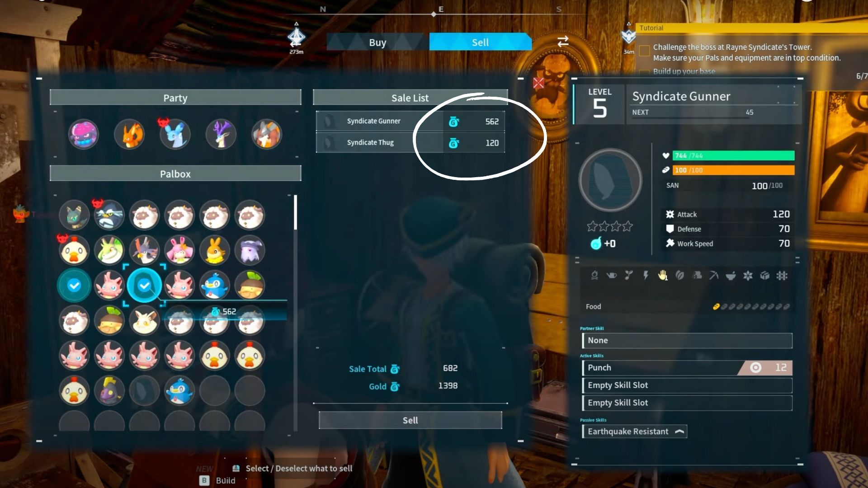Screen dimensions: 868x488
Task: Toggle the first star rating for Syndicate Gunner
Action: (x=592, y=225)
